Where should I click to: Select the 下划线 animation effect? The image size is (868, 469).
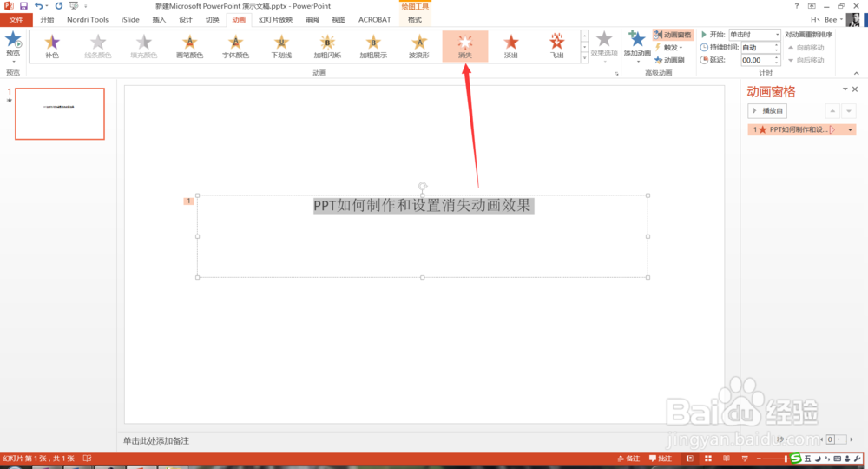pyautogui.click(x=281, y=46)
